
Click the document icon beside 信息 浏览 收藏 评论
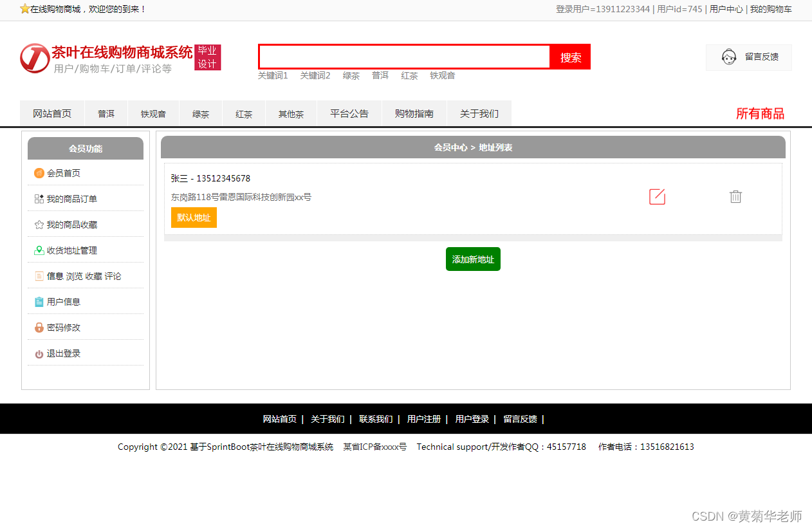pyautogui.click(x=39, y=276)
